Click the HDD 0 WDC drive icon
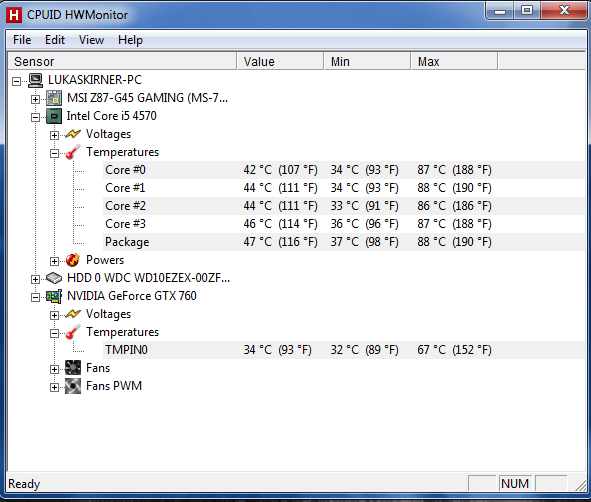This screenshot has height=502, width=591. click(x=54, y=278)
